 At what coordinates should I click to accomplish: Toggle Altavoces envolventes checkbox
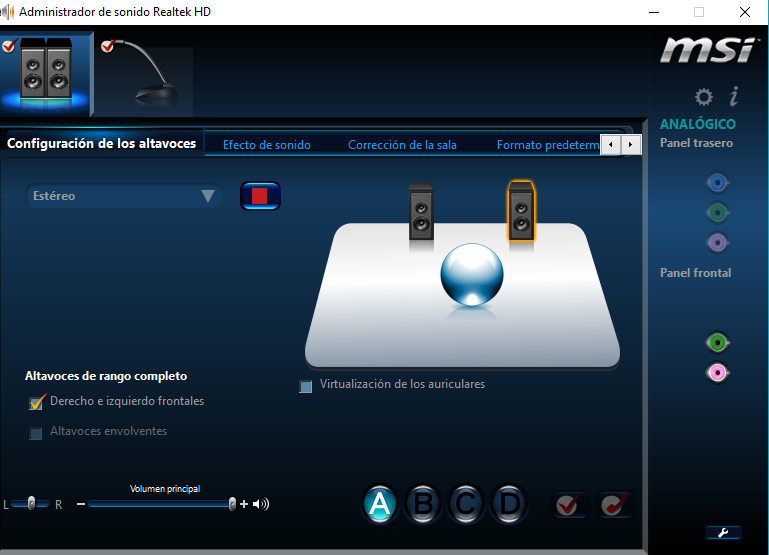36,433
